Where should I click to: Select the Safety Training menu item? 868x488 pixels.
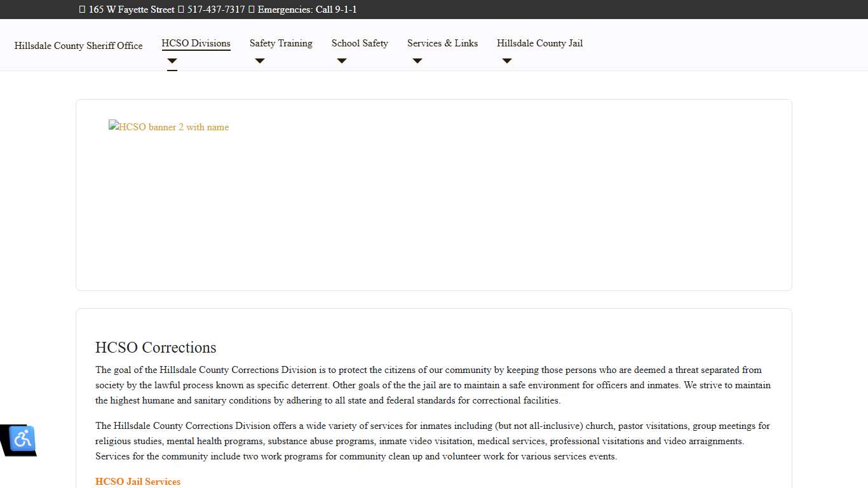point(281,43)
